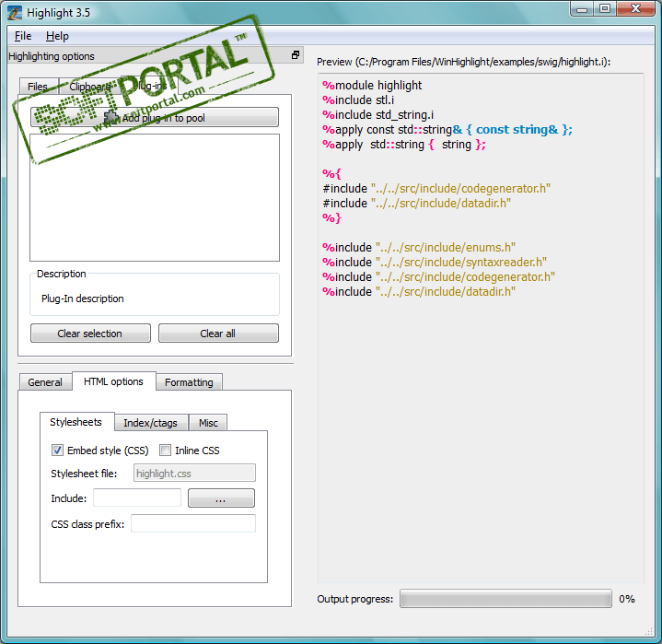Click the Output progress bar
This screenshot has height=644, width=662.
tap(505, 599)
